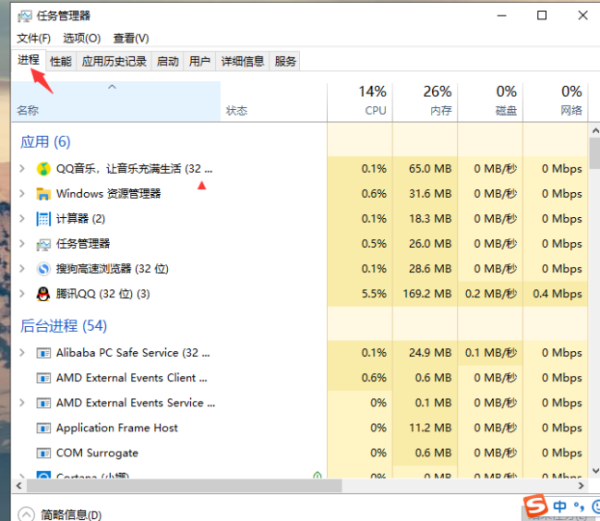
Task: Click the 65.0 MB memory cell
Action: pos(425,169)
